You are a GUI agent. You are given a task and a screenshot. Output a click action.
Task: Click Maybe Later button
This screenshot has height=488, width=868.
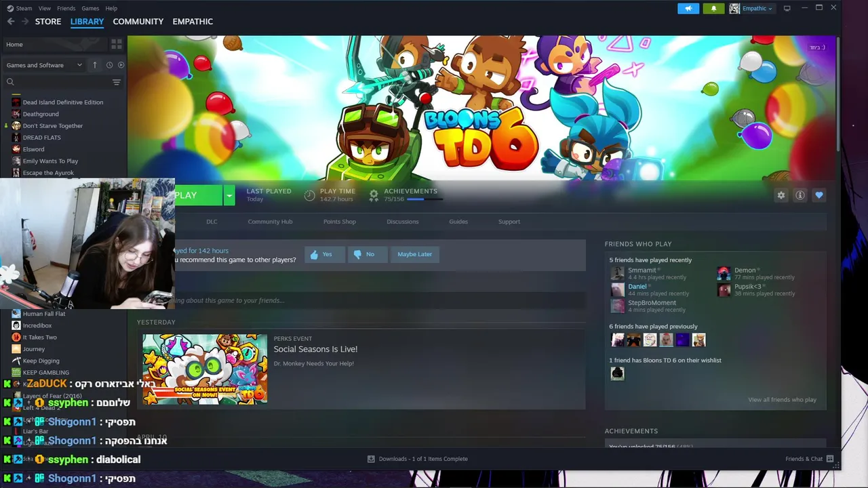tap(414, 254)
